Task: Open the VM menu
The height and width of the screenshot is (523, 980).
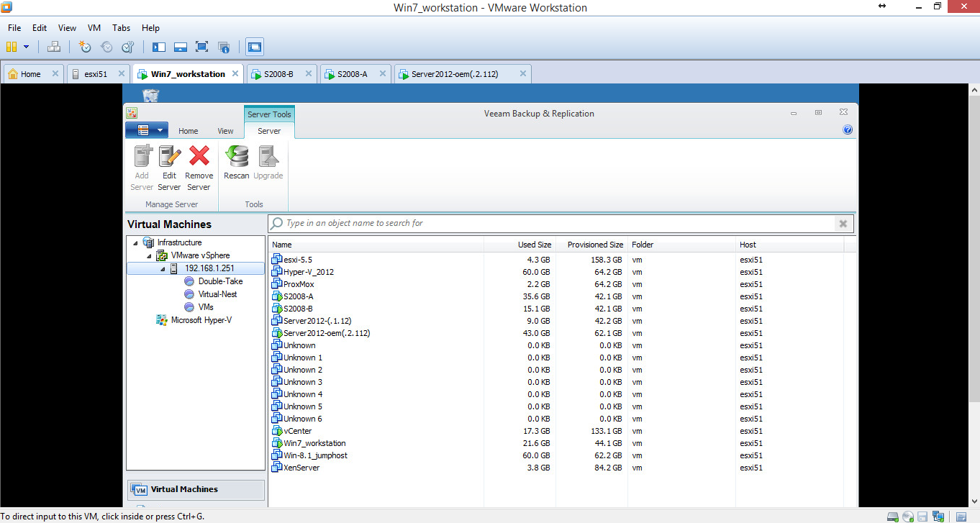Action: [x=94, y=28]
